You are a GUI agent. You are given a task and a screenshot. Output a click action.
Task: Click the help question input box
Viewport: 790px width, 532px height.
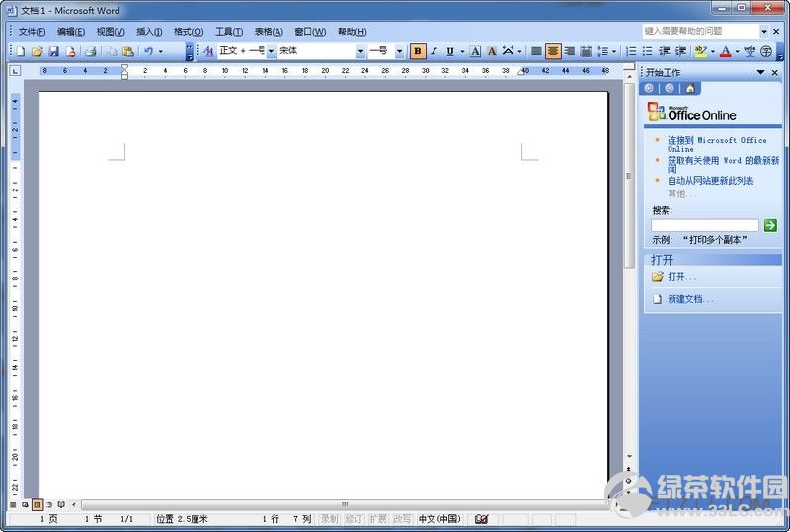(700, 32)
